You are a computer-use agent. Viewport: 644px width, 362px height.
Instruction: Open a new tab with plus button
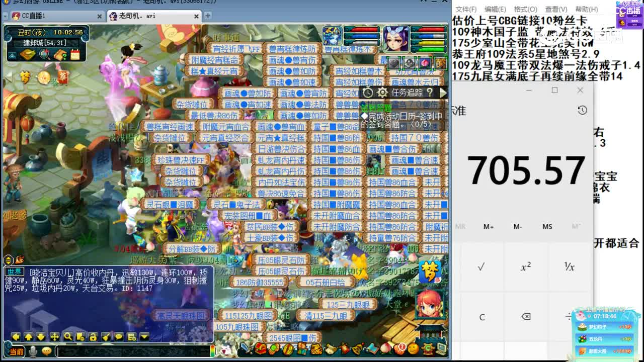coord(207,16)
